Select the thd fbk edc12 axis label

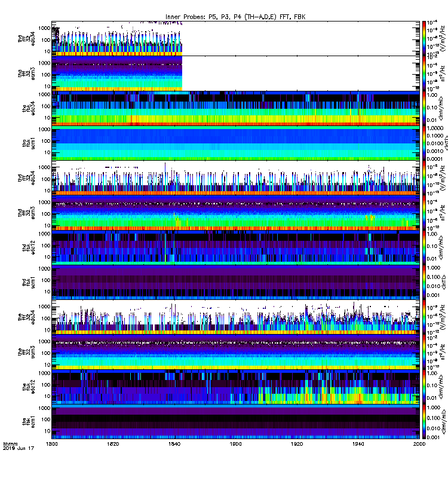(28, 247)
